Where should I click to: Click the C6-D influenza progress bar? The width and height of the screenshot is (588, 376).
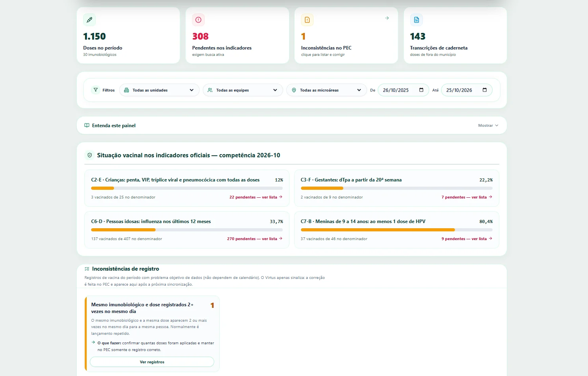coord(187,230)
